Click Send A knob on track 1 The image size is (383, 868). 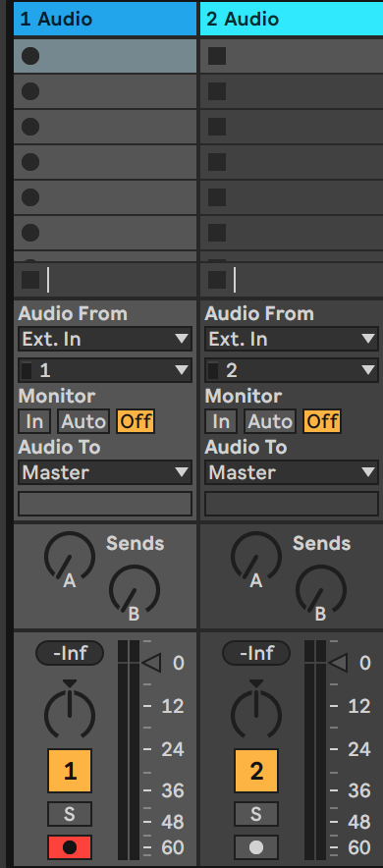coord(70,557)
